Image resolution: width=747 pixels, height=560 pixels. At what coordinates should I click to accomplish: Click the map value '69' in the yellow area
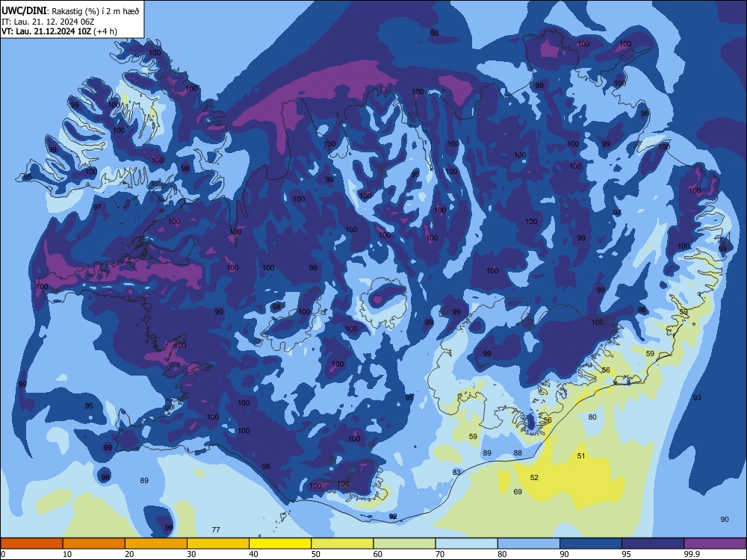tap(518, 491)
